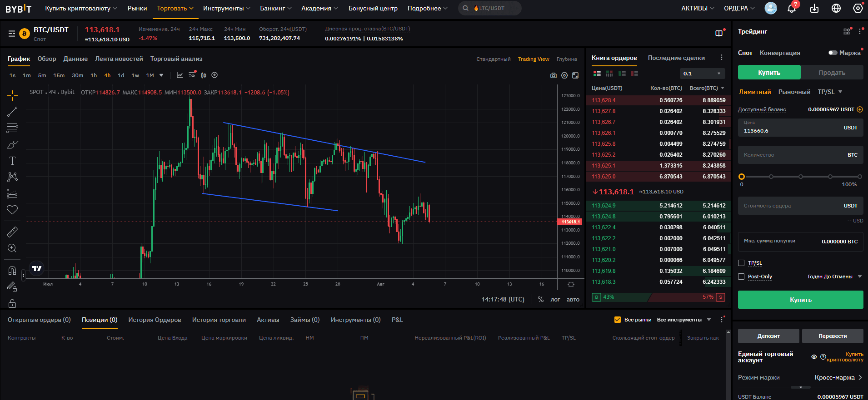Select the trend line drawing tool

(12, 111)
